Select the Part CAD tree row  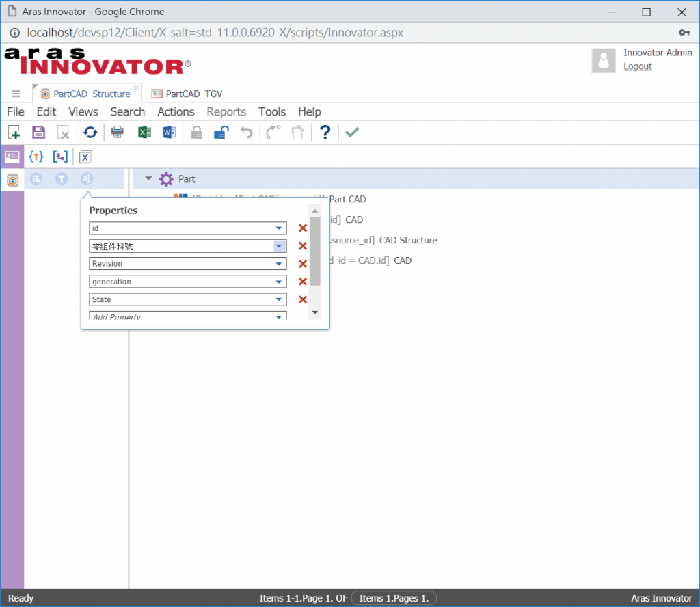coord(347,199)
